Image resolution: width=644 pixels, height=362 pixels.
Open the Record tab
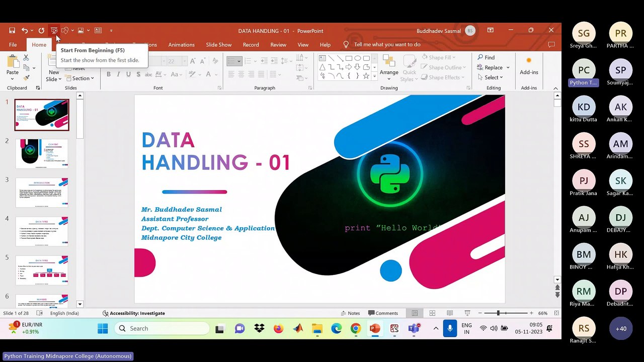[251, 45]
